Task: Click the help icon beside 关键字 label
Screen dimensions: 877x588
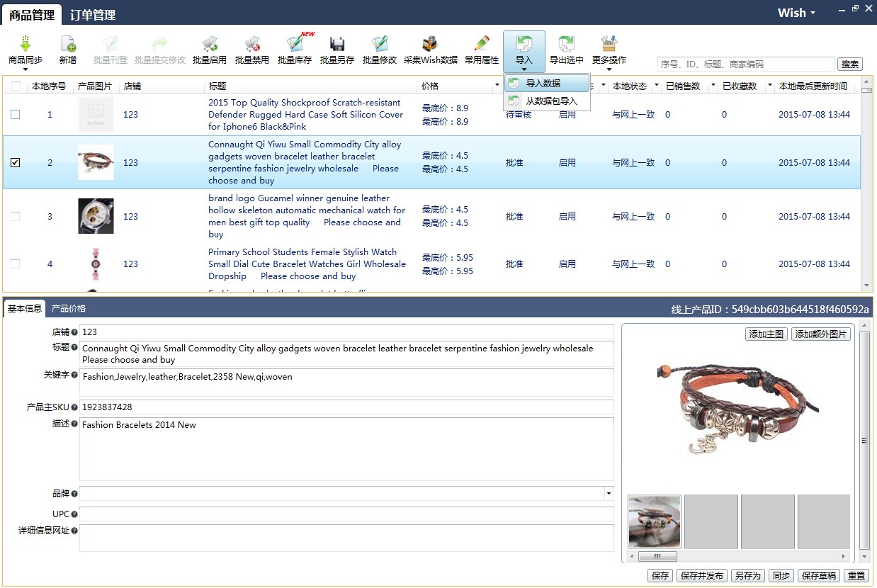Action: tap(74, 375)
